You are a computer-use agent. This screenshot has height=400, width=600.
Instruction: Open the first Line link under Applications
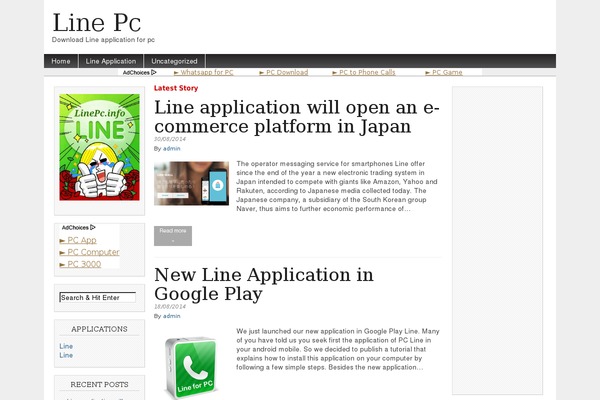click(x=66, y=346)
